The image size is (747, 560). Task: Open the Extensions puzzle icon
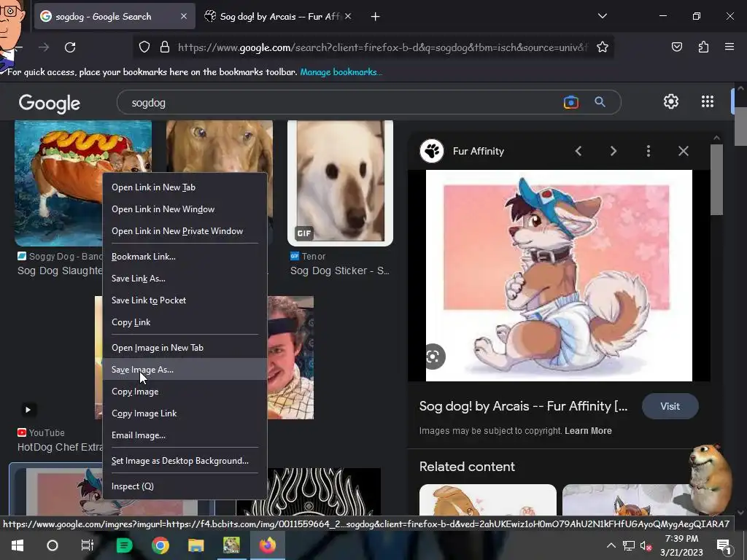pos(703,47)
